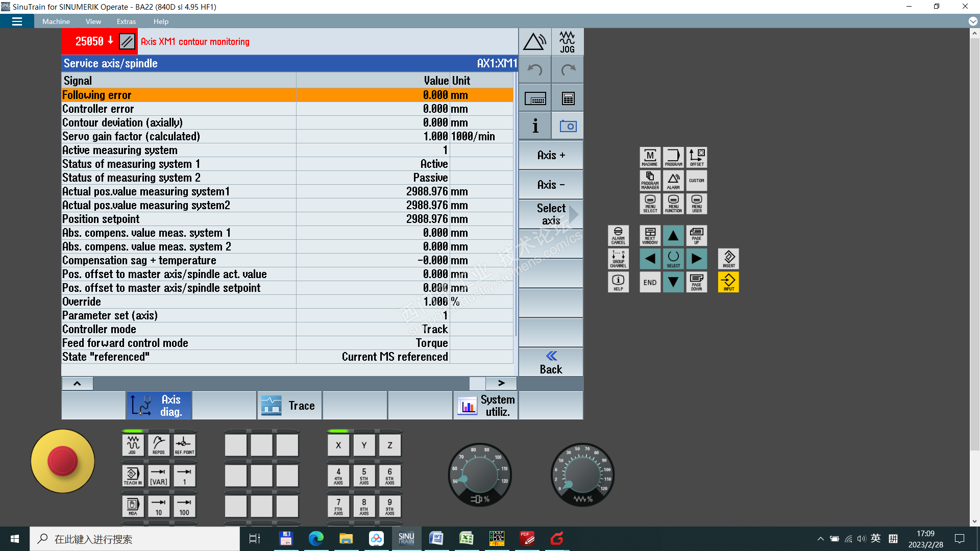Open the Machine menu
980x551 pixels.
56,21
